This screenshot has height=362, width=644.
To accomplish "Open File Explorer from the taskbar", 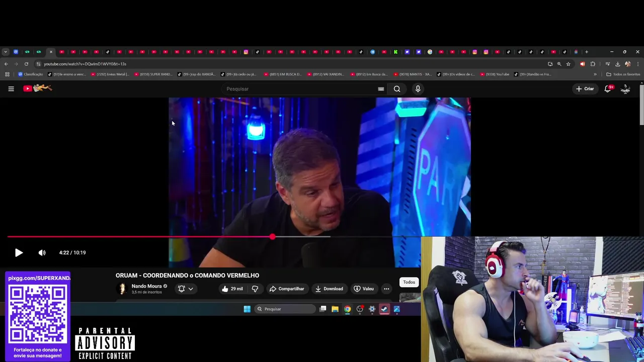I will click(335, 309).
